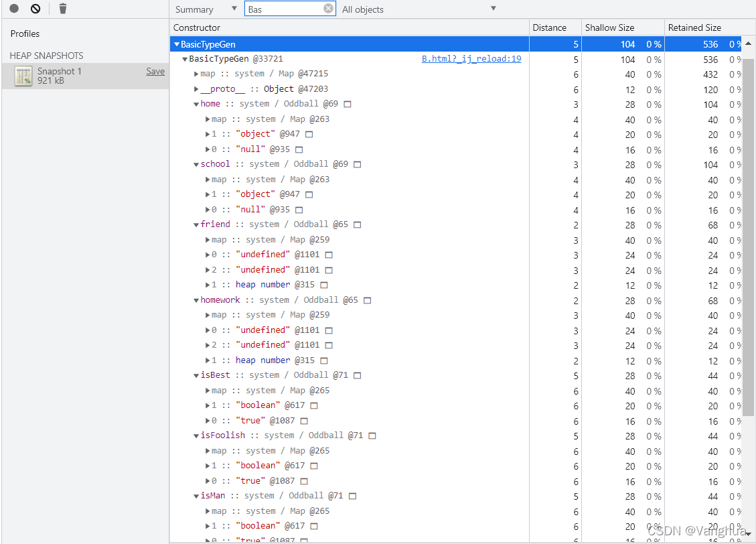Sort by the Distance column header
Screen dimensions: 756x544
555,27
